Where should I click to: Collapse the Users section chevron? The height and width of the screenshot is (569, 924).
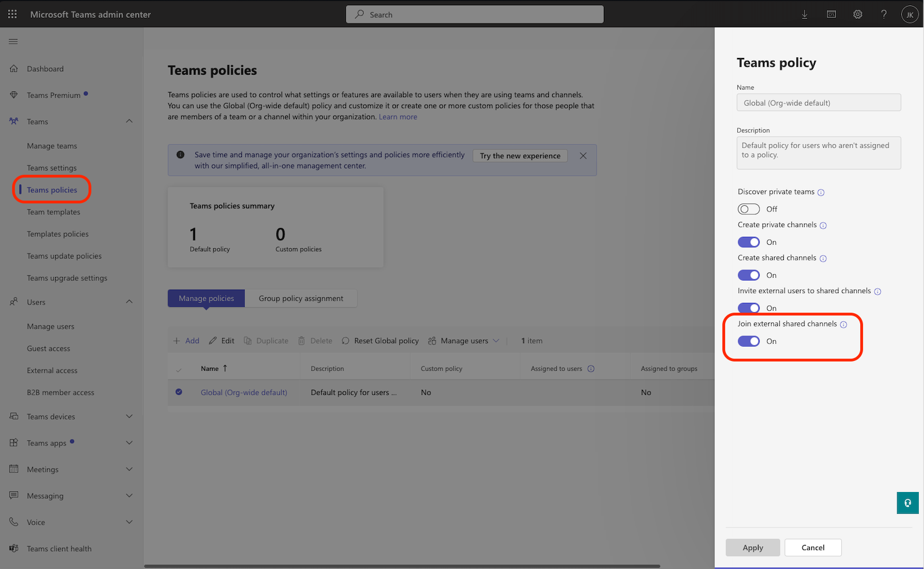[x=129, y=302]
